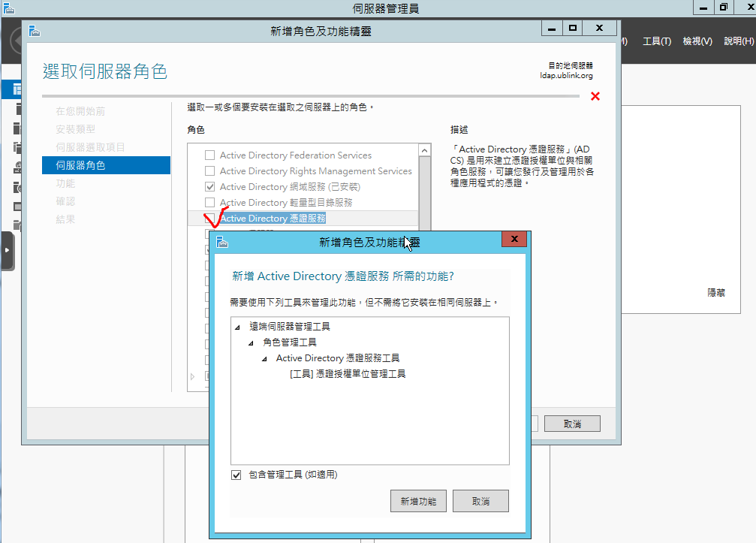Click the ldap.ublink.org destination server text
This screenshot has width=756, height=543.
[x=566, y=76]
